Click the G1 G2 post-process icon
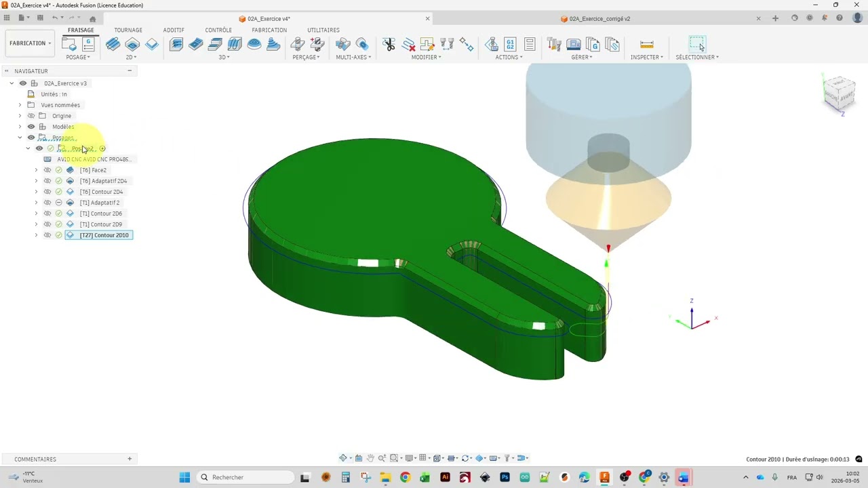The height and width of the screenshot is (488, 868). (x=510, y=44)
